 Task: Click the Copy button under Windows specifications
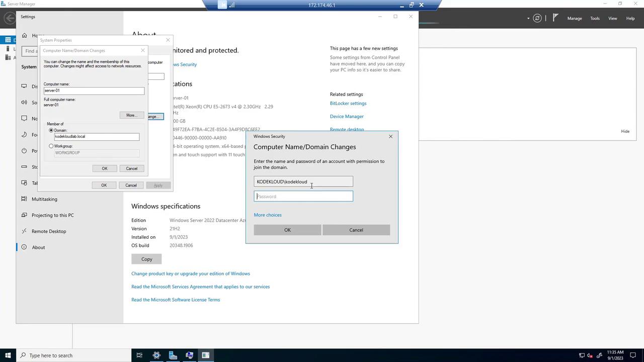coord(146,259)
